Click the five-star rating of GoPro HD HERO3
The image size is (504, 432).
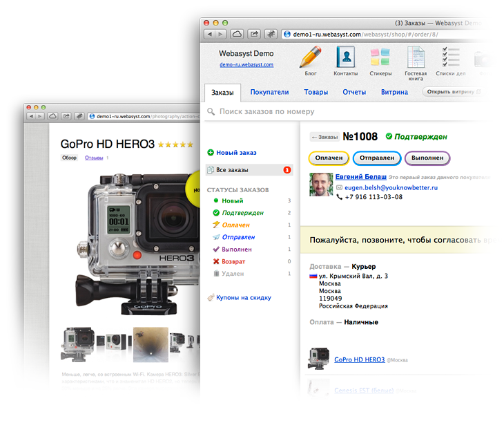click(175, 144)
